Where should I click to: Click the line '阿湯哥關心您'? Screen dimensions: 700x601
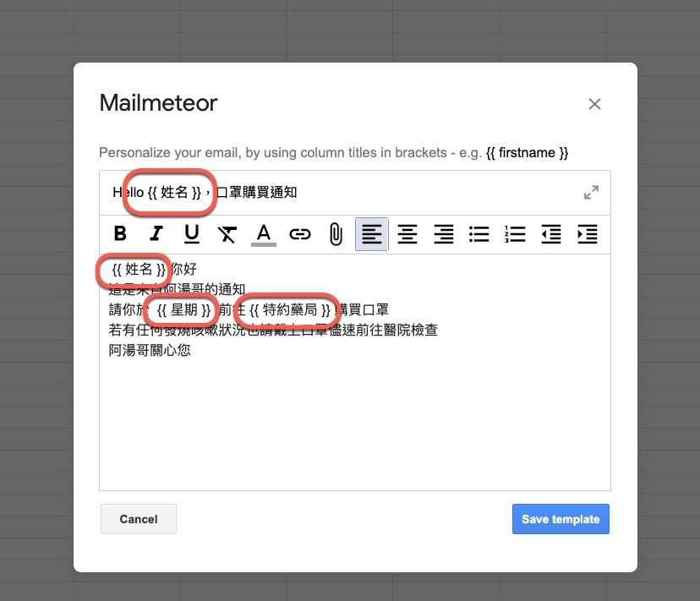(150, 350)
